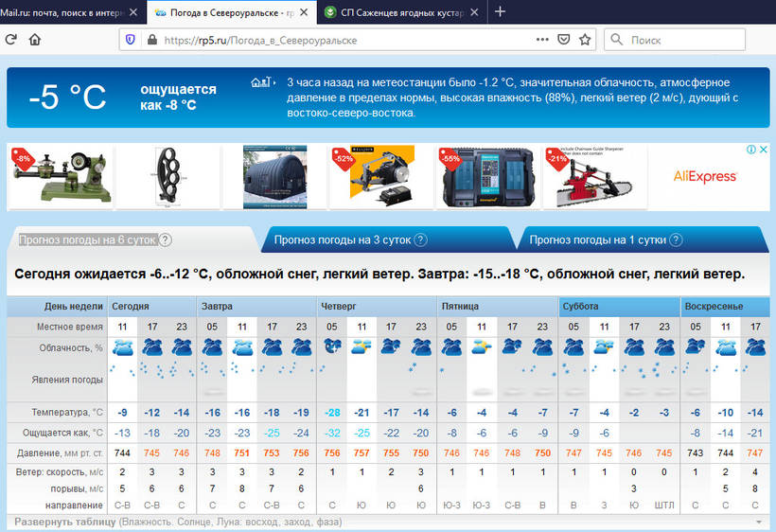Reload the page with the refresh button
Viewport: 776px width, 532px height.
coord(10,40)
